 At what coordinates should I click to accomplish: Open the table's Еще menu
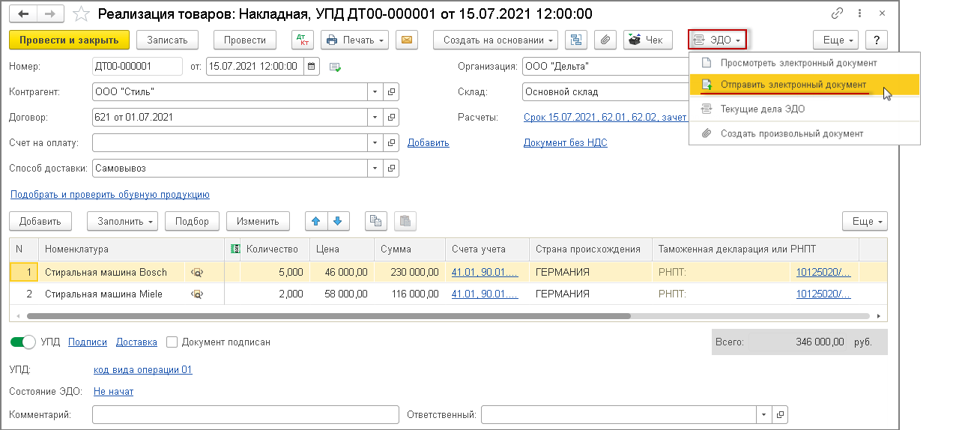click(865, 221)
